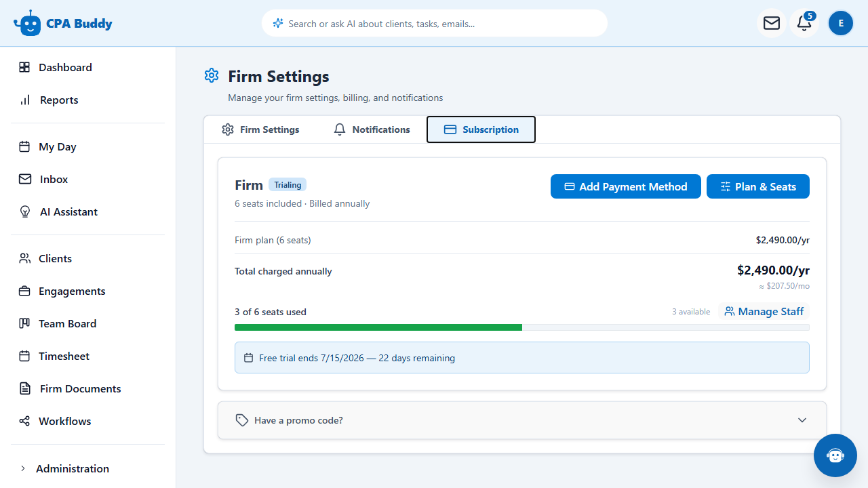The image size is (868, 488).
Task: Click the seats used progress bar
Action: (522, 327)
